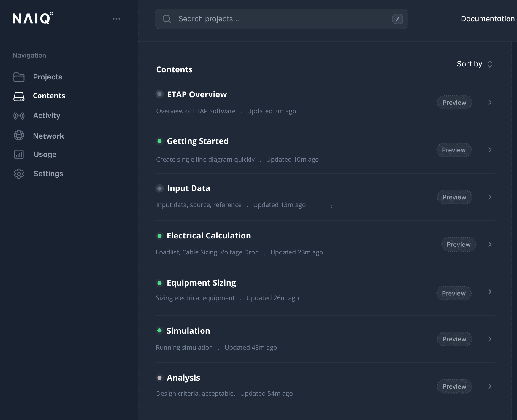Open the Network globe icon

[19, 135]
